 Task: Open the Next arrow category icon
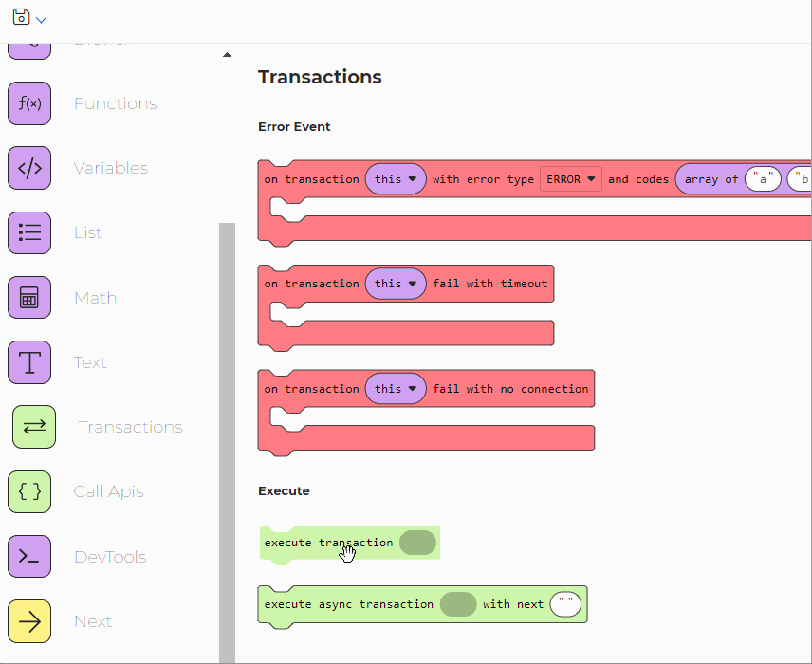(29, 621)
